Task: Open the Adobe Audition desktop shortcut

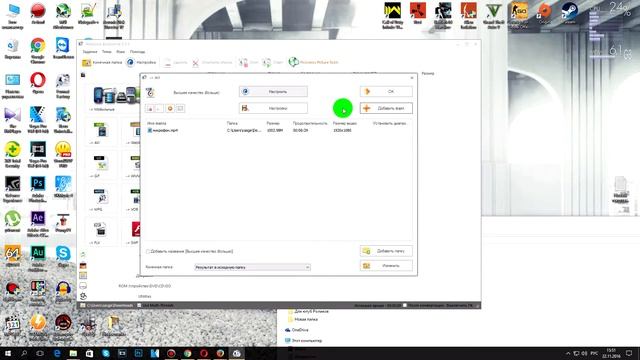Action: coord(38,258)
